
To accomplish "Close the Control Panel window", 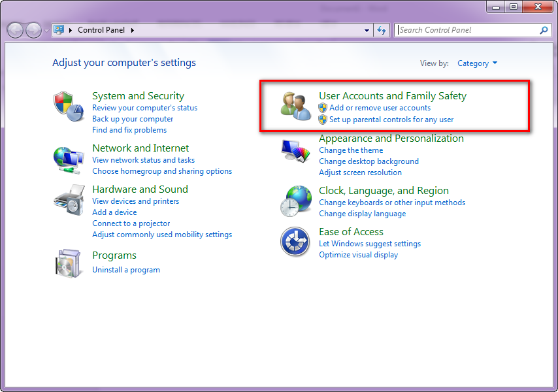I will [537, 7].
